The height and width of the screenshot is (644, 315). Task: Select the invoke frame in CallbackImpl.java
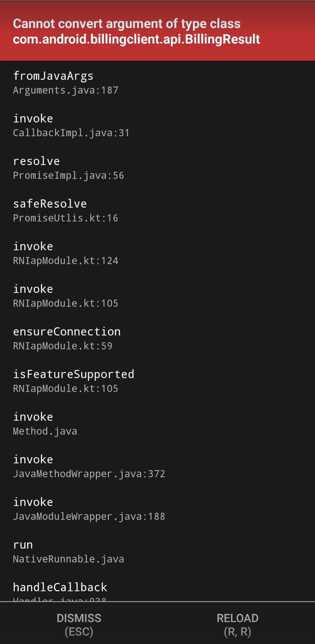coord(33,118)
